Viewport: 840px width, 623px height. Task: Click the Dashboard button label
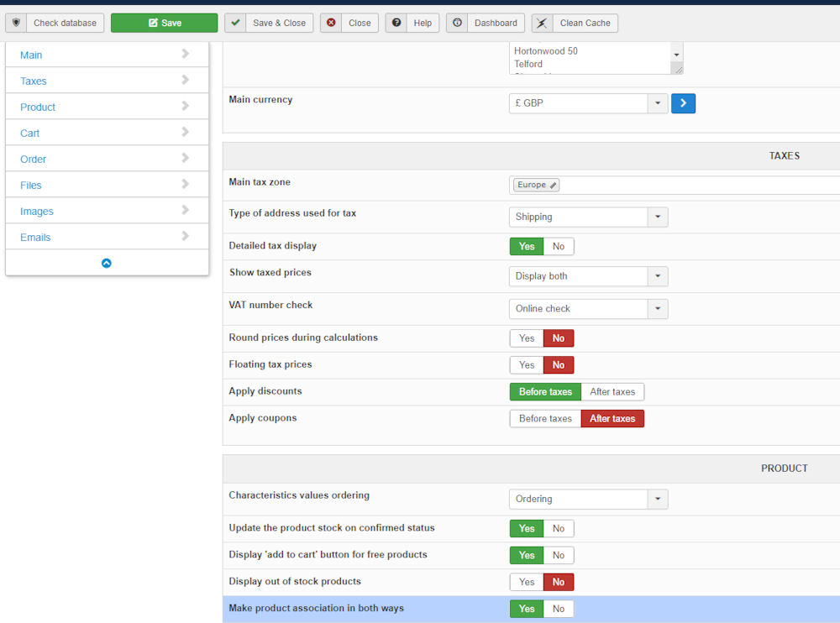pos(496,23)
